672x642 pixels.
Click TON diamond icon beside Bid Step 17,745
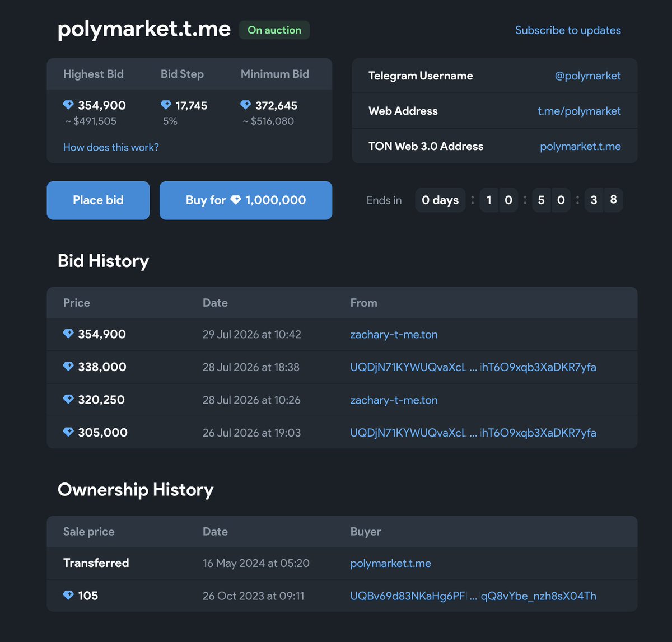(166, 105)
